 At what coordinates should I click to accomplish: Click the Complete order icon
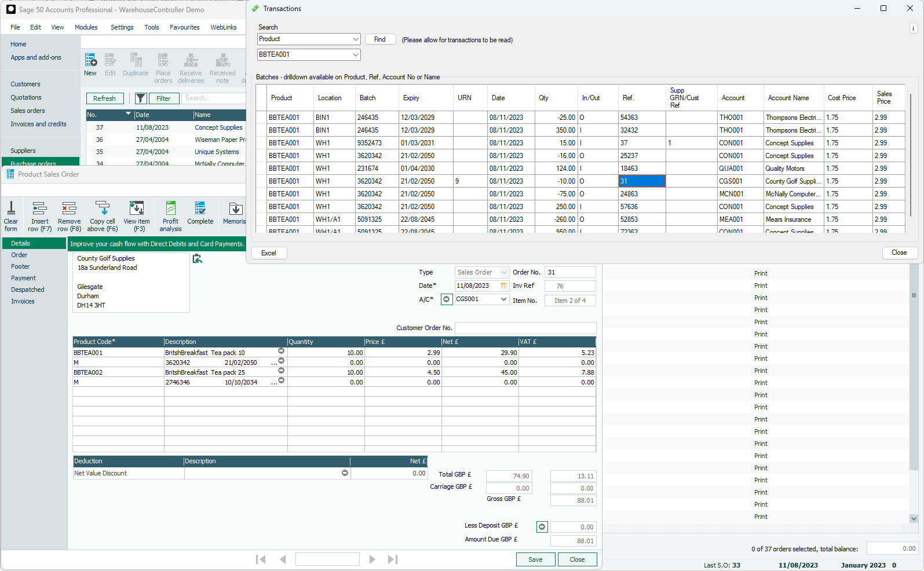[x=200, y=213]
